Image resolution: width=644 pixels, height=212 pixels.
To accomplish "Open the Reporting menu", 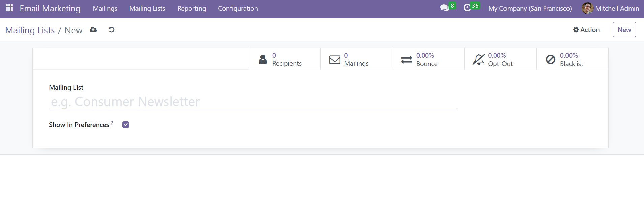I will click(x=192, y=8).
